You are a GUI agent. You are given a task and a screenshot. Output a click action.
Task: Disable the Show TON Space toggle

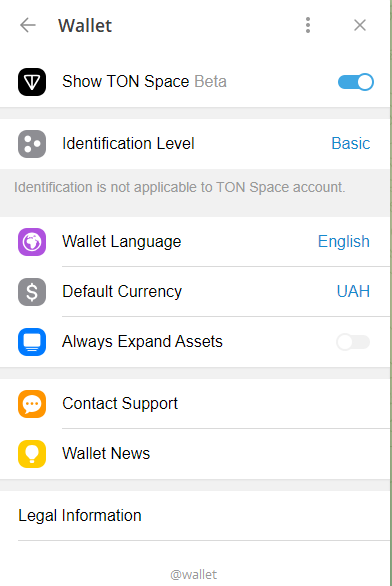coord(356,82)
